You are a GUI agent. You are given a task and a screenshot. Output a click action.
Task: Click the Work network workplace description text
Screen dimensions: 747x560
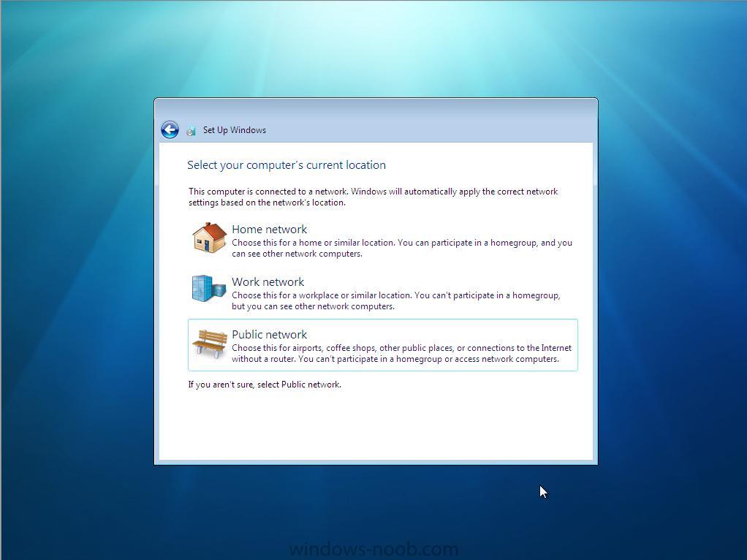(x=396, y=300)
